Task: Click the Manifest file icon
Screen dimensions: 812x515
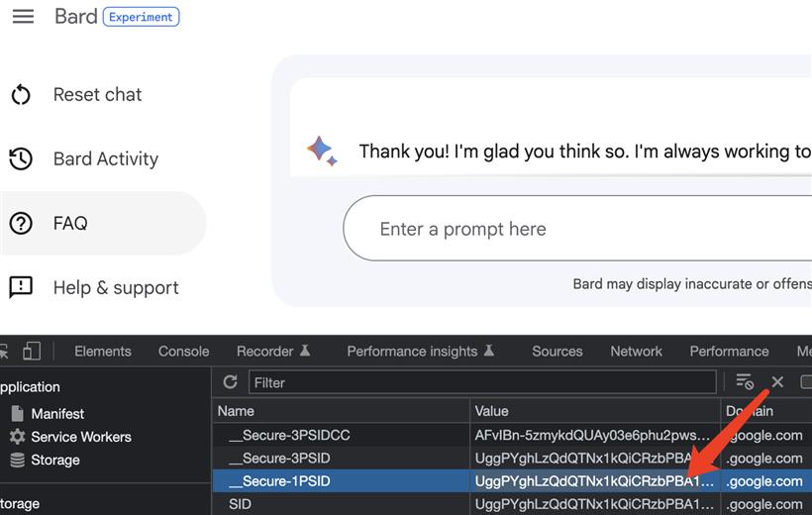Action: (17, 413)
